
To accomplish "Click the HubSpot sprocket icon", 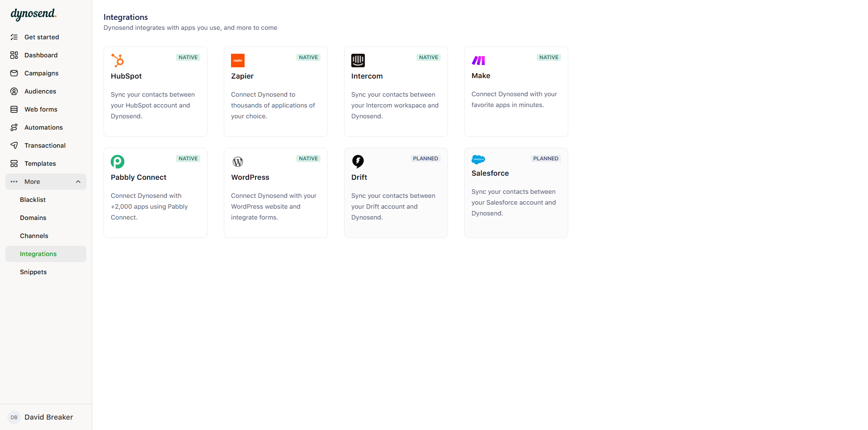I will point(118,60).
